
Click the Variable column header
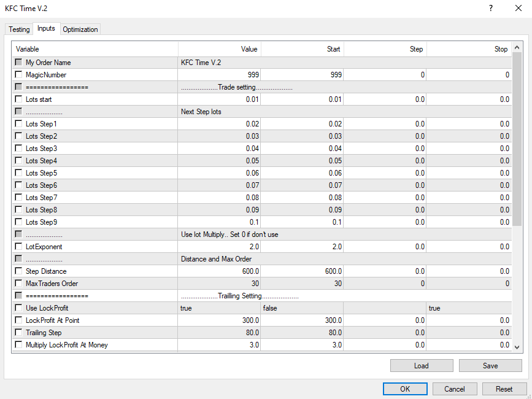[x=95, y=49]
